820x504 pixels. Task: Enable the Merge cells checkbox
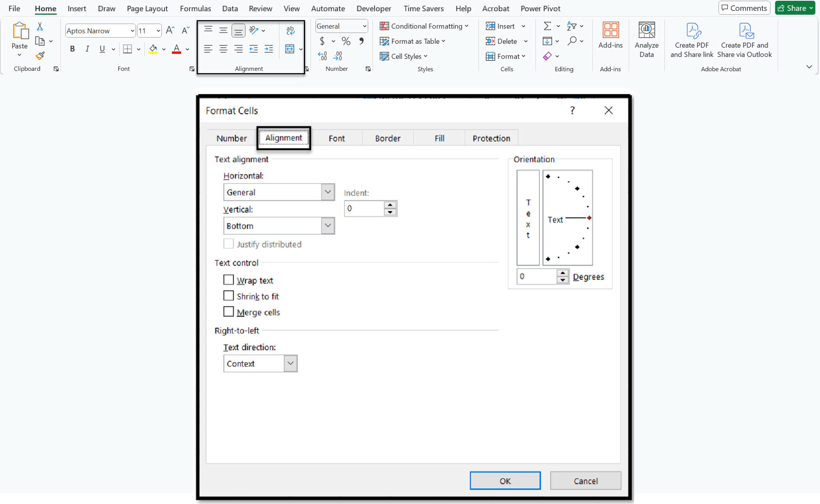click(228, 311)
